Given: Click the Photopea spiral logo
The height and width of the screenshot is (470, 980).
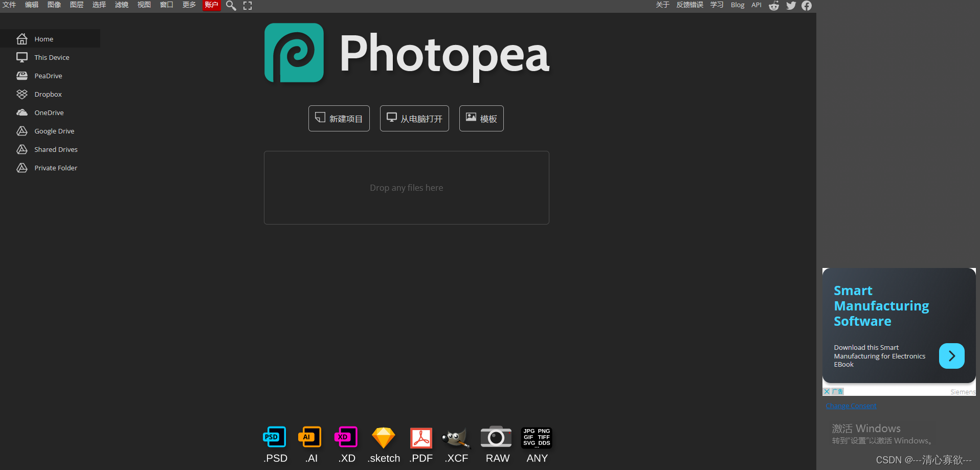Looking at the screenshot, I should pyautogui.click(x=294, y=53).
